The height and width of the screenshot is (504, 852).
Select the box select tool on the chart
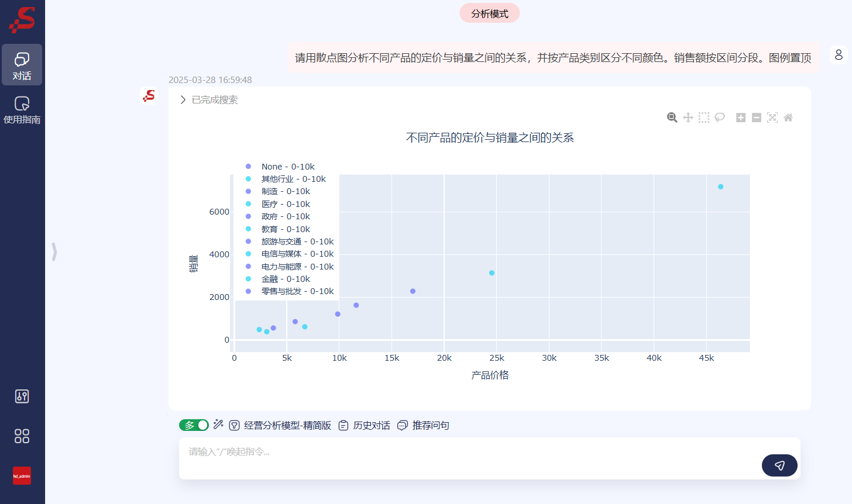[704, 117]
